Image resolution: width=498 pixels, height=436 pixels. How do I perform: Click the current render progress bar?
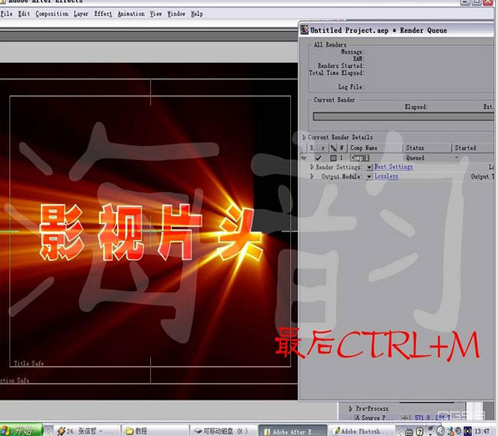(x=403, y=116)
